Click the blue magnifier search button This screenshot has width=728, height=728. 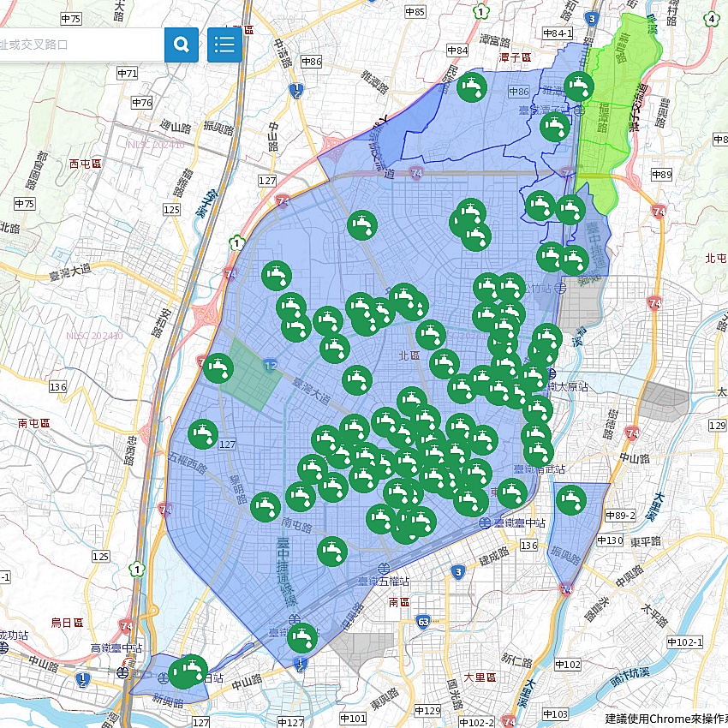182,45
